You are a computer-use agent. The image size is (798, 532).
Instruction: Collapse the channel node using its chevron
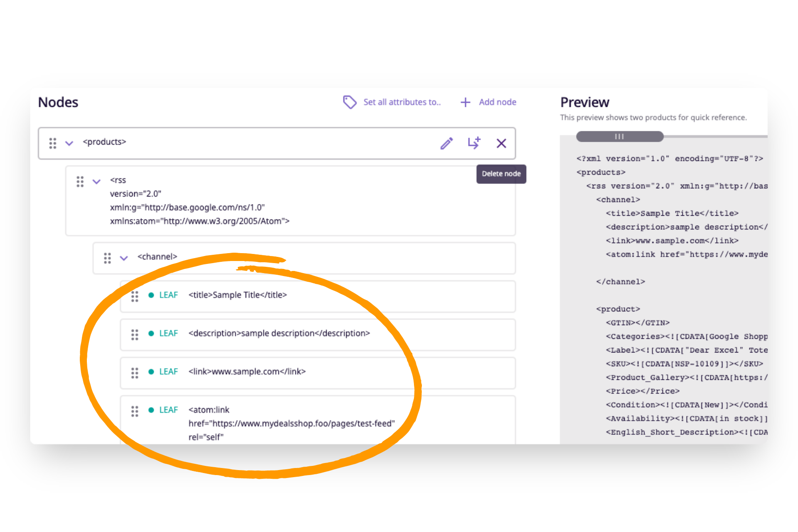(x=123, y=258)
